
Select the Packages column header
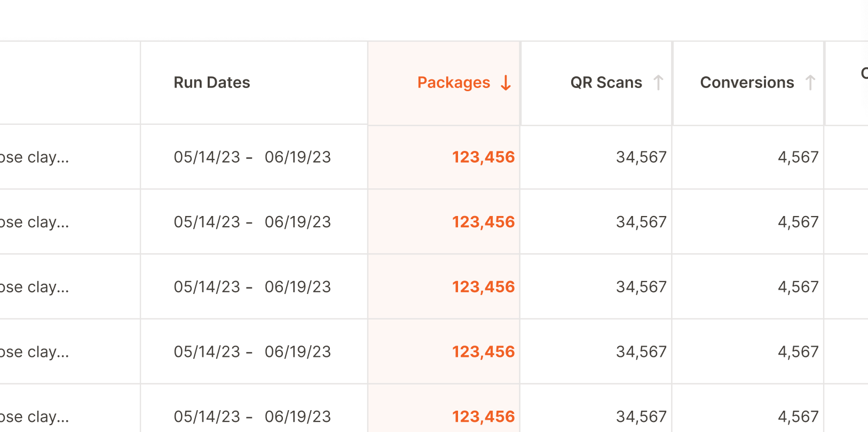pyautogui.click(x=454, y=83)
